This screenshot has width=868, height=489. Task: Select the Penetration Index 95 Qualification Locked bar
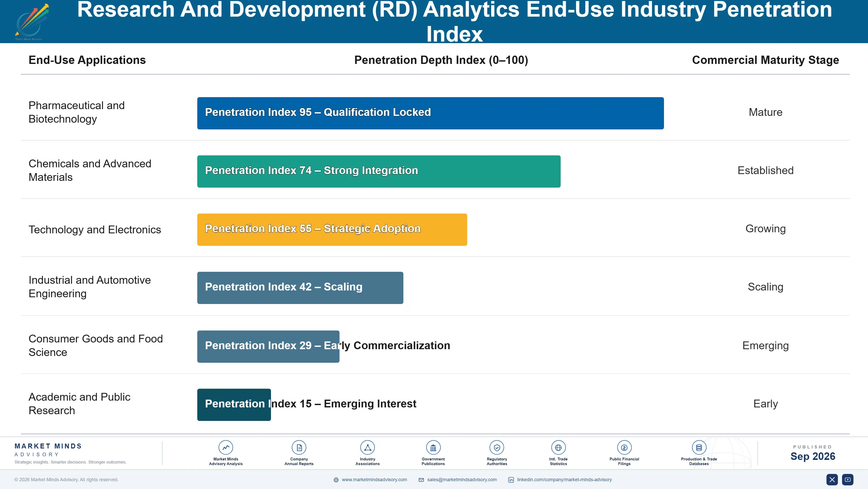430,113
